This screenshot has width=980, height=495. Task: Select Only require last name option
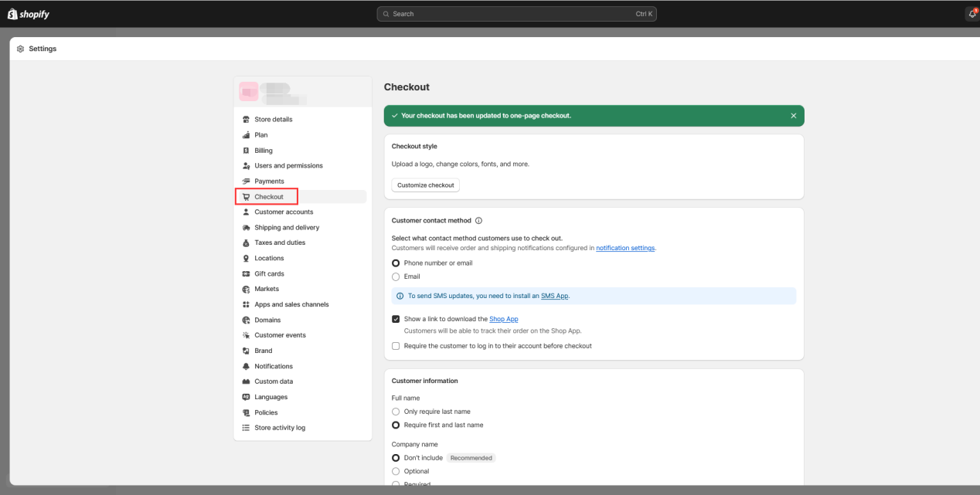click(x=396, y=412)
